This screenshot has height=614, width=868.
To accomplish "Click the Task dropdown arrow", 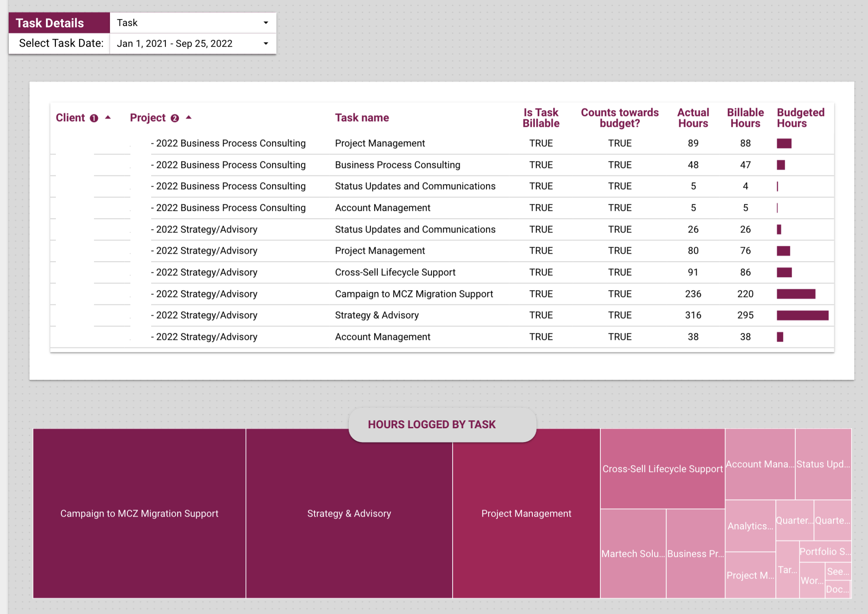I will click(266, 23).
